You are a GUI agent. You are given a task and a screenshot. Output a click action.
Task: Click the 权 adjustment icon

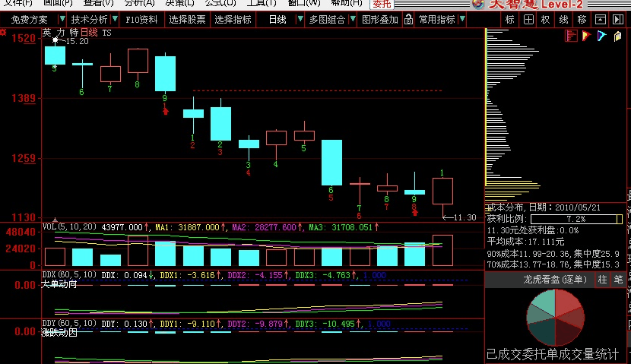(x=545, y=19)
